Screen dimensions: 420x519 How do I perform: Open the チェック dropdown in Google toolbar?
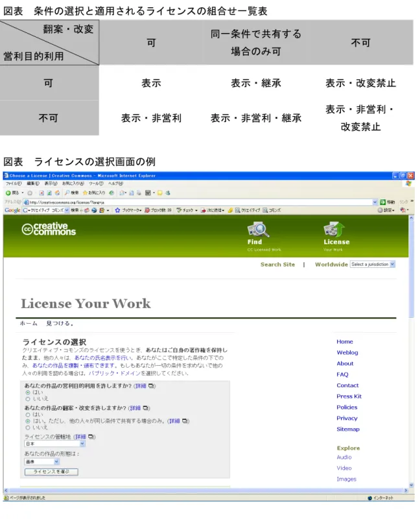tap(187, 210)
